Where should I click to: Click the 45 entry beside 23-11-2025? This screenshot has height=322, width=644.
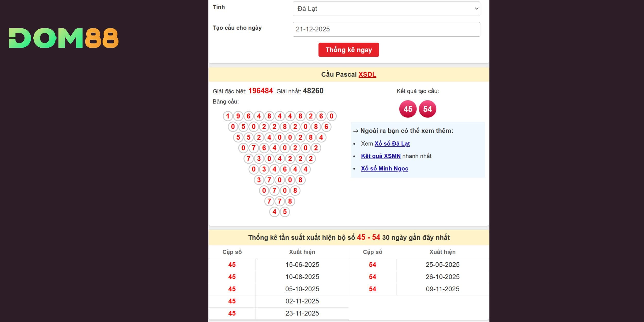point(232,313)
